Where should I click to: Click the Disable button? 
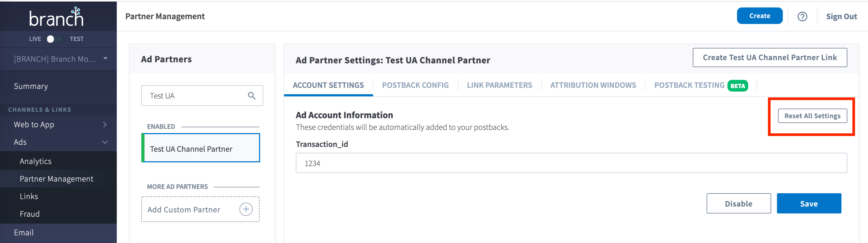coord(739,203)
